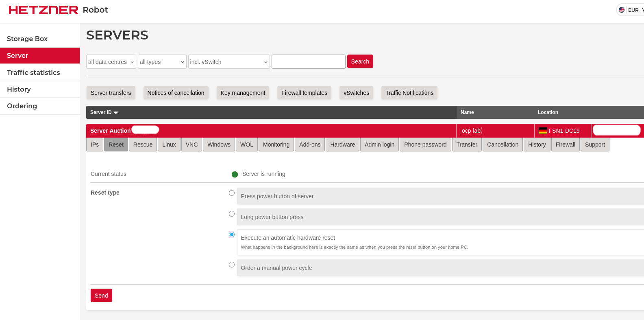This screenshot has height=320, width=644.
Task: Open the all data centres dropdown
Action: coord(111,62)
